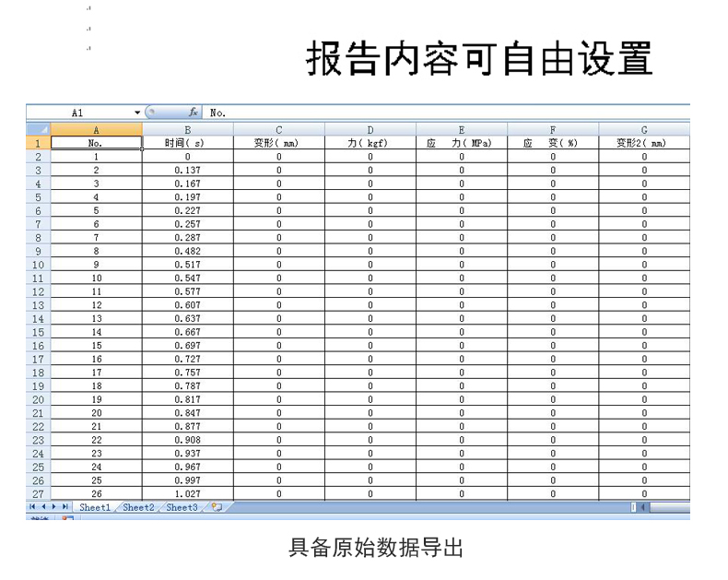This screenshot has height=580, width=728.
Task: Go to first sheet navigation arrow
Action: 32,508
